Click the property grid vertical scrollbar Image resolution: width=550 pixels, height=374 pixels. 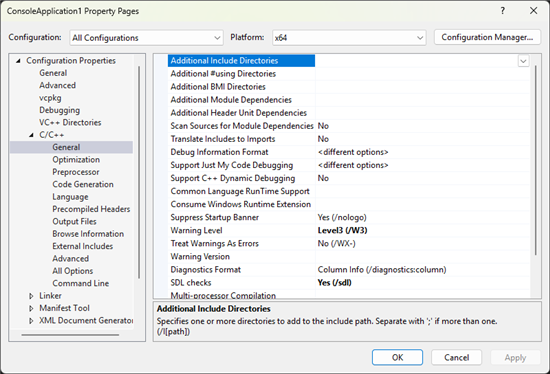pyautogui.click(x=535, y=161)
